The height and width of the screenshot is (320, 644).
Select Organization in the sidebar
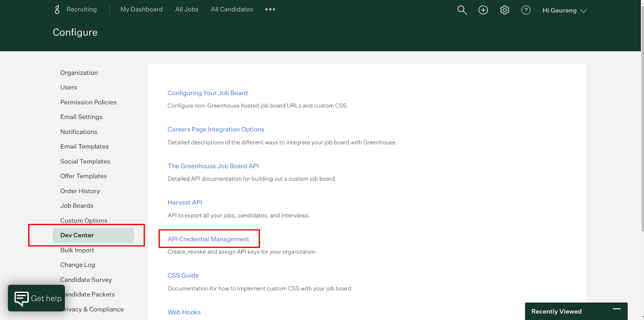[x=79, y=73]
